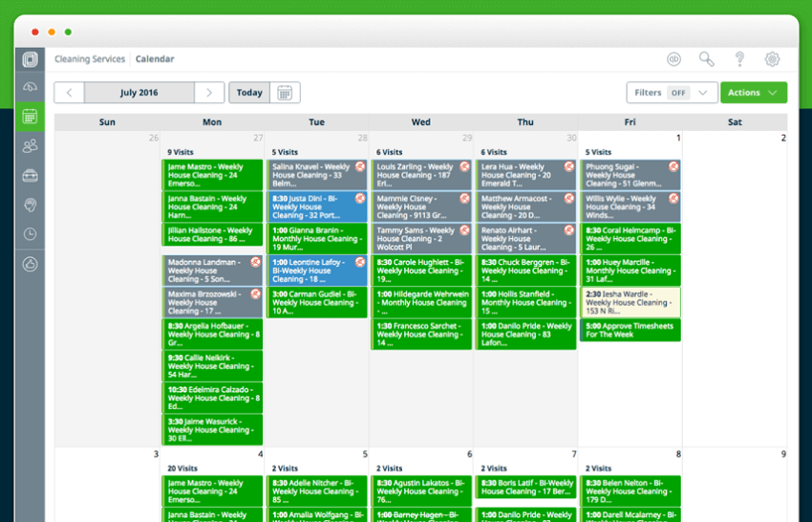
Task: Open the clients people sidebar icon
Action: (30, 146)
